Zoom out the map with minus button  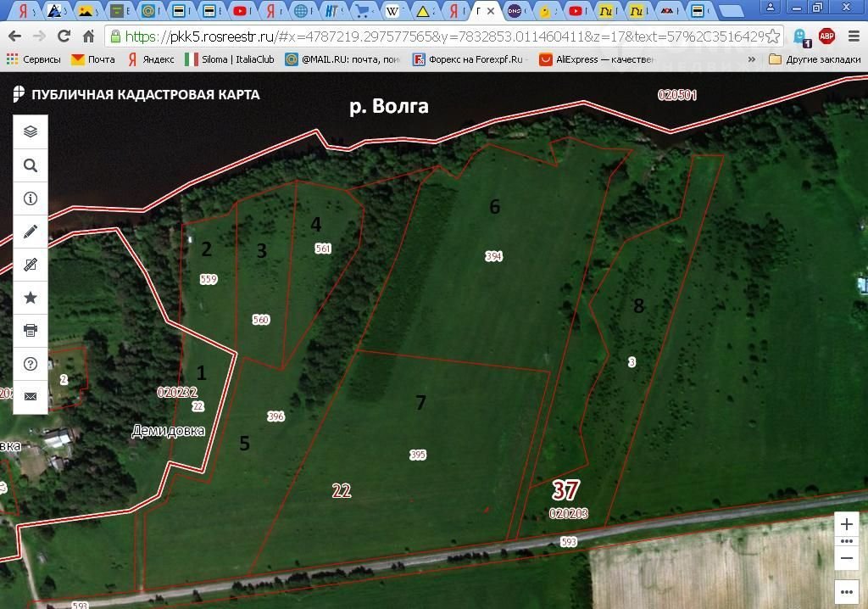tap(846, 558)
